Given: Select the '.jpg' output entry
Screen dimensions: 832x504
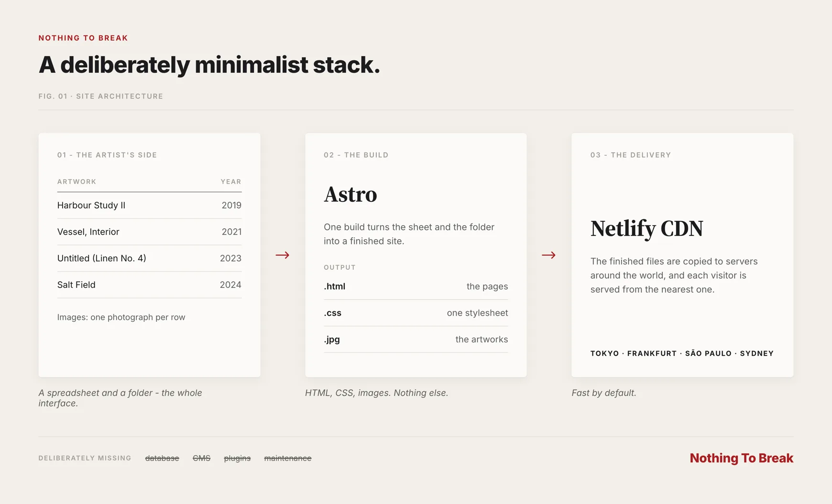Looking at the screenshot, I should [332, 340].
